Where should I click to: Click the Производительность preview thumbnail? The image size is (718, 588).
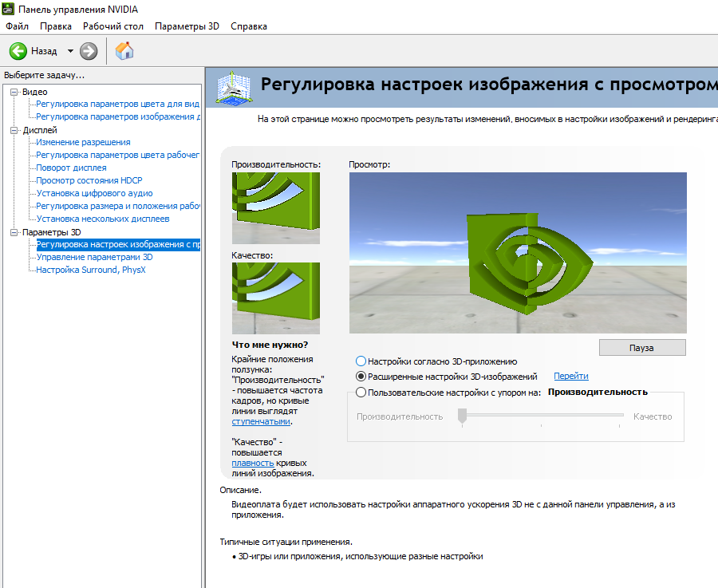276,208
